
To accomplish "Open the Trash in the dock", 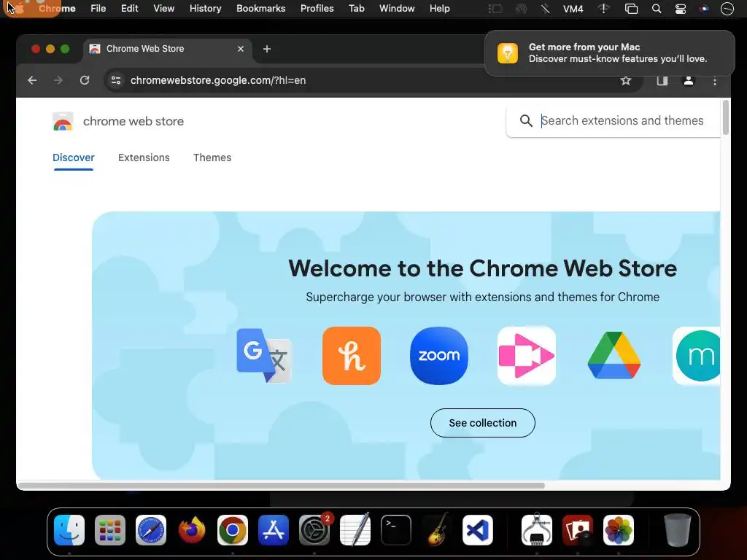I will 678,530.
